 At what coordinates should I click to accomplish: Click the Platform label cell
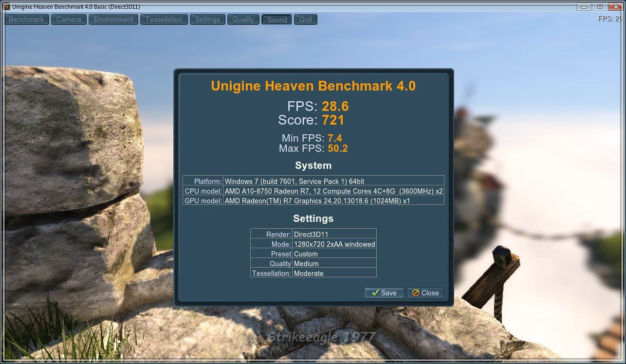point(203,181)
